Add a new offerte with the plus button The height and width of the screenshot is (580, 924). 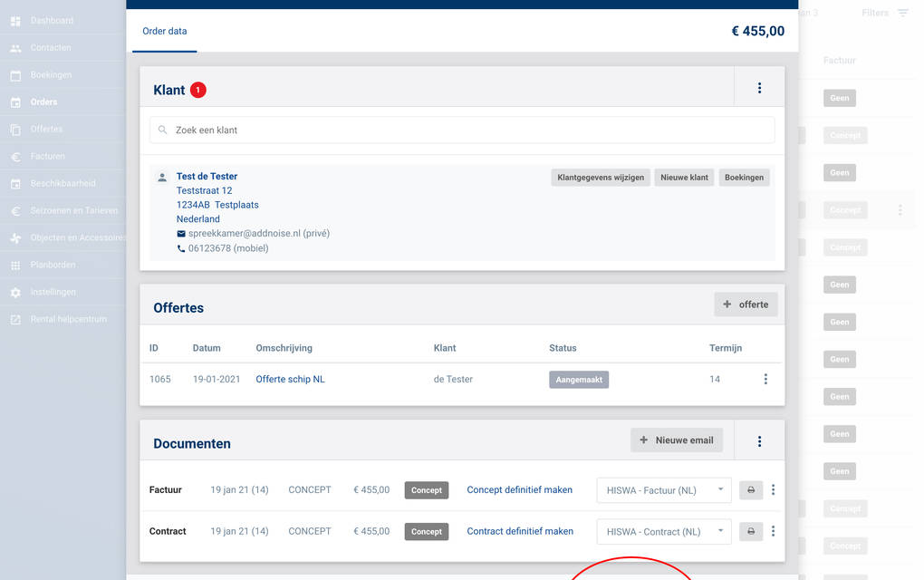pyautogui.click(x=746, y=304)
